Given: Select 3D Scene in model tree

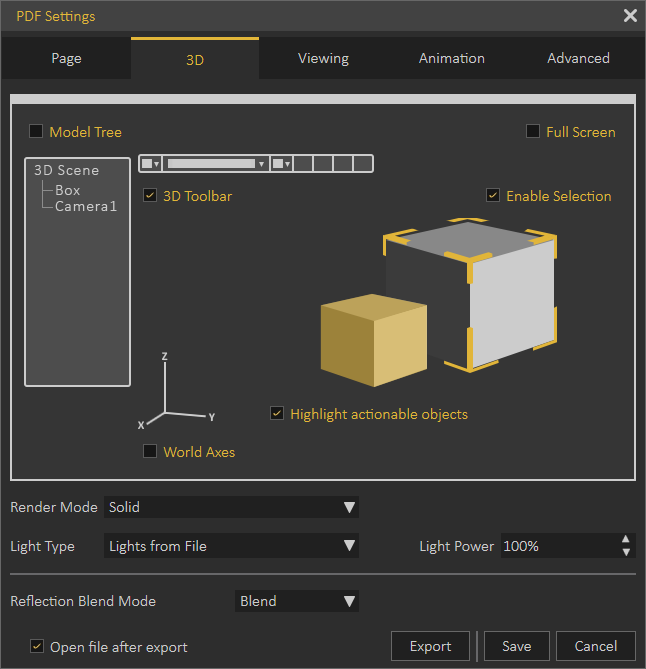Looking at the screenshot, I should pyautogui.click(x=67, y=170).
